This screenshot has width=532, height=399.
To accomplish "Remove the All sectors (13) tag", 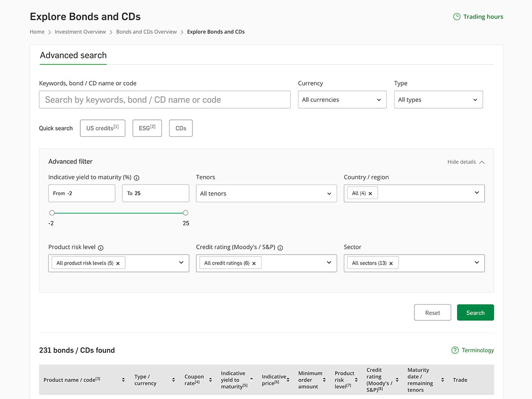I will (x=391, y=263).
